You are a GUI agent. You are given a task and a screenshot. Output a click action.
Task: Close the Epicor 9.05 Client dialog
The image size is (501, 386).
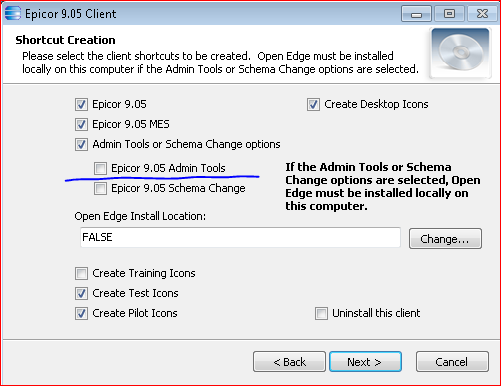pos(482,14)
